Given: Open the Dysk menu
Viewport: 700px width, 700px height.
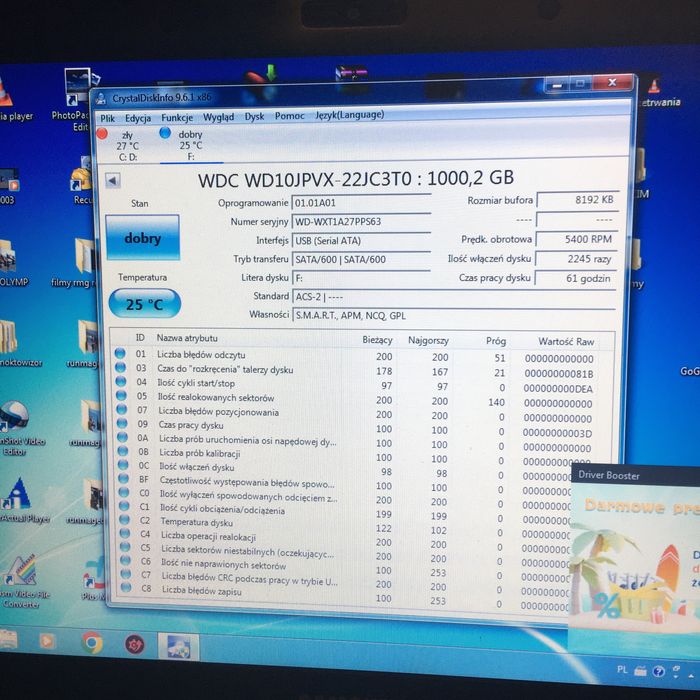Looking at the screenshot, I should tap(254, 117).
